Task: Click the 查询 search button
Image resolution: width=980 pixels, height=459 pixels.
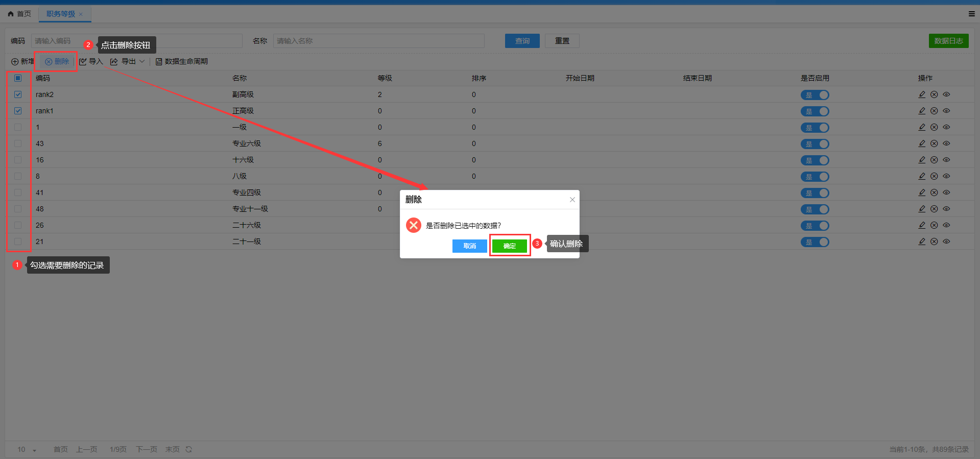Action: (522, 41)
